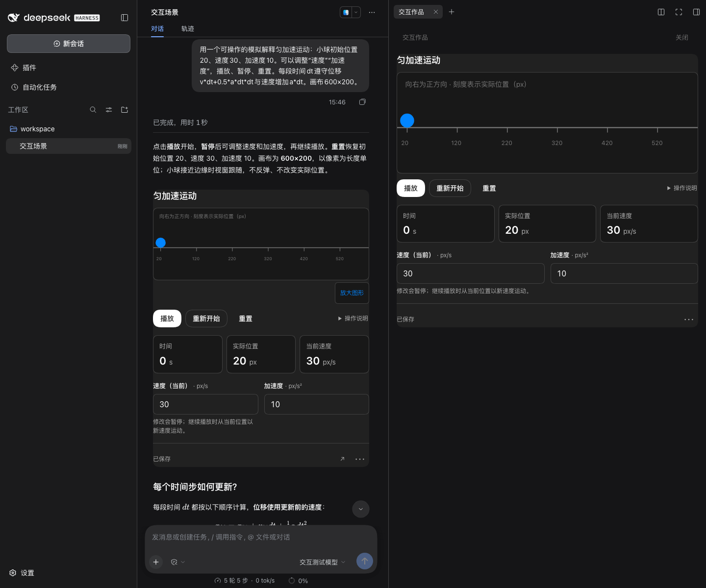Enter fullscreen for the right panel

(679, 12)
